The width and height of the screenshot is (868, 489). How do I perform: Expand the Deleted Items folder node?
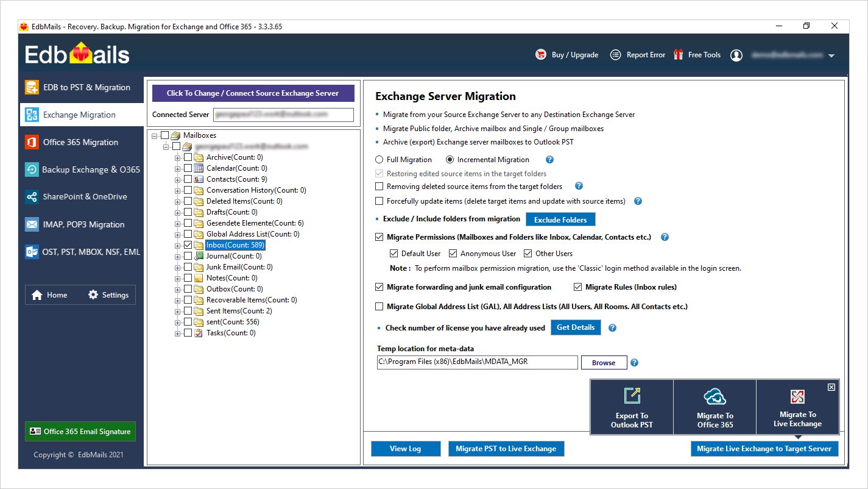178,201
